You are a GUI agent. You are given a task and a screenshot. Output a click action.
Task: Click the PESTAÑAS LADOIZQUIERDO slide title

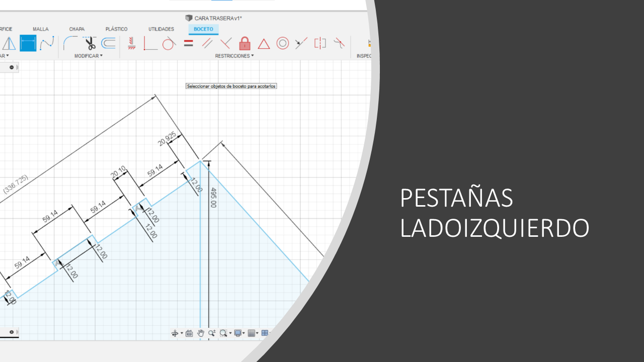click(x=495, y=213)
